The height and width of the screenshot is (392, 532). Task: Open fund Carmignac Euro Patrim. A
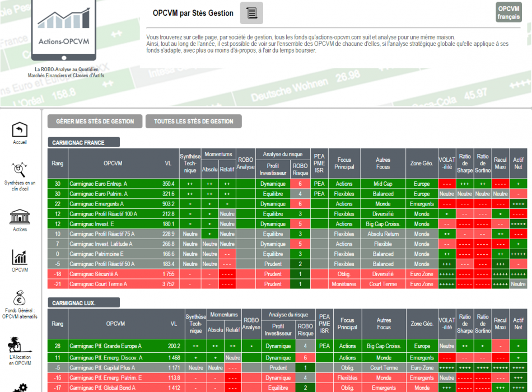tap(99, 194)
